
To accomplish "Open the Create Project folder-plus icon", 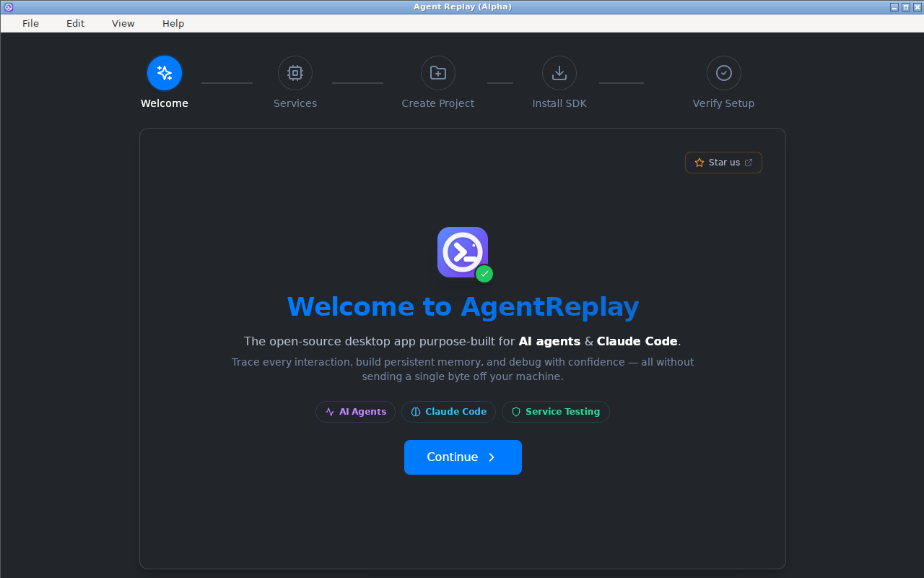I will [x=438, y=73].
